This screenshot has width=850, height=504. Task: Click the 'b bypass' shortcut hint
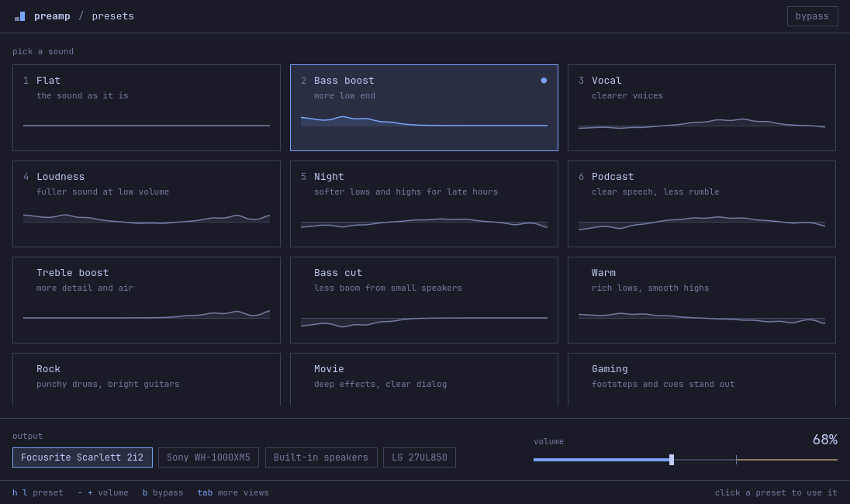point(163,492)
